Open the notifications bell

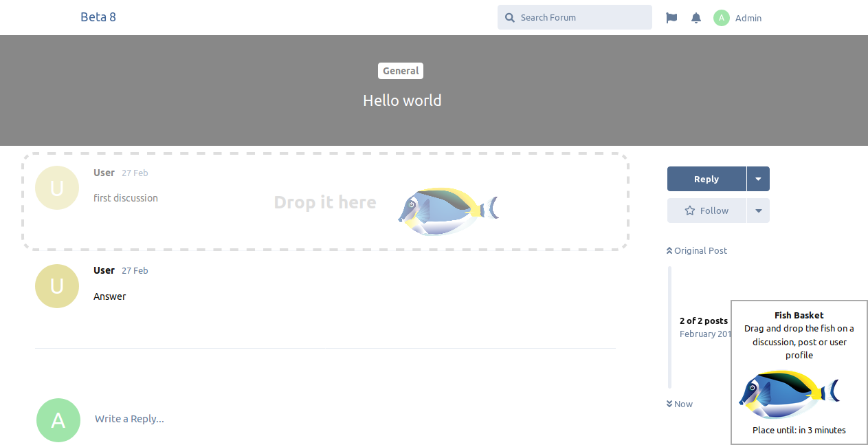click(696, 18)
